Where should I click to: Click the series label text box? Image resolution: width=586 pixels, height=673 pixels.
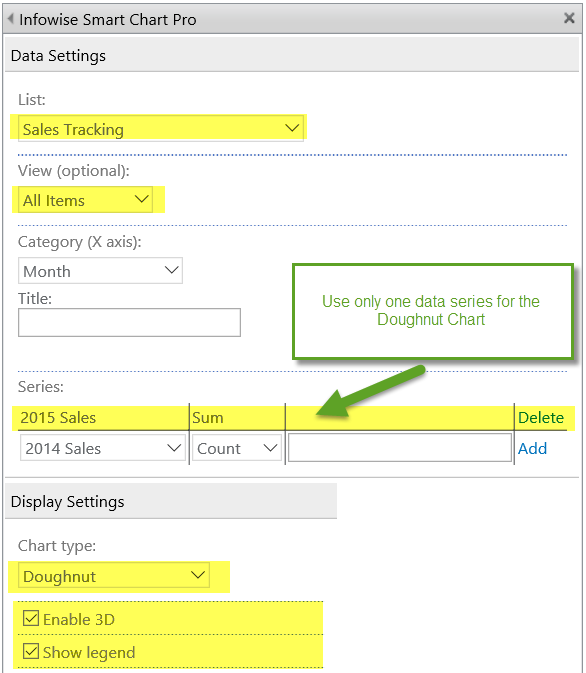tap(400, 448)
